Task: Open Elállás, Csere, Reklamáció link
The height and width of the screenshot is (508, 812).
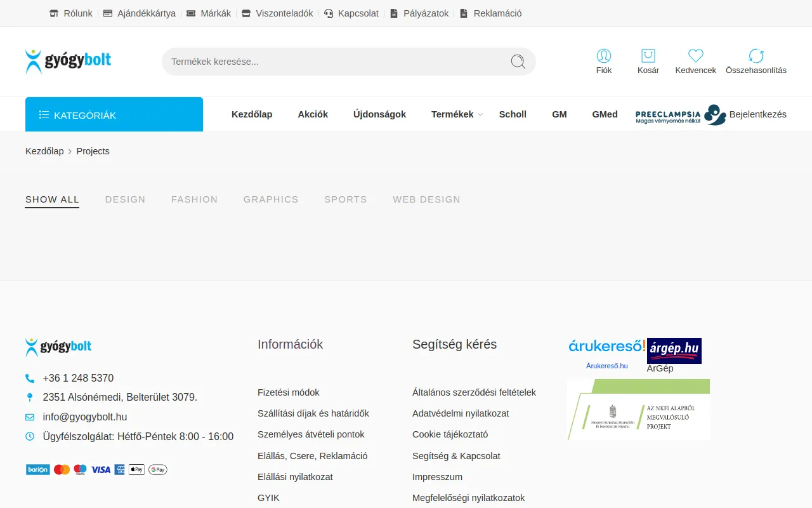Action: click(312, 456)
